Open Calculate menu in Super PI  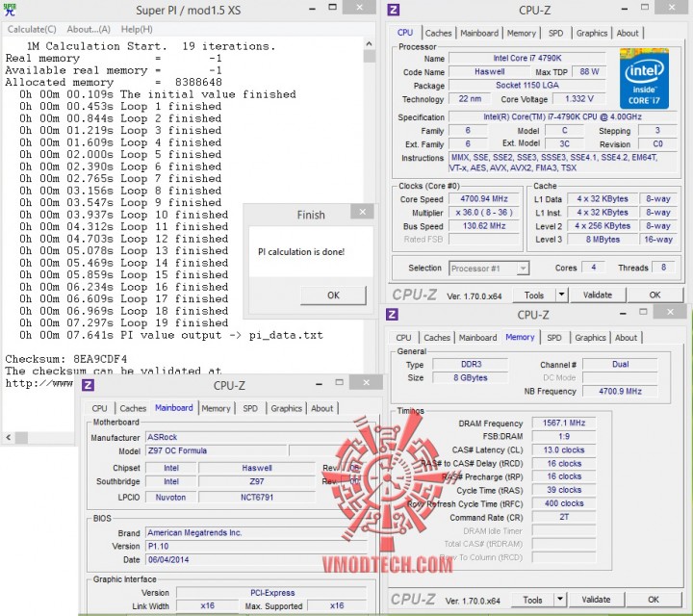click(x=32, y=29)
